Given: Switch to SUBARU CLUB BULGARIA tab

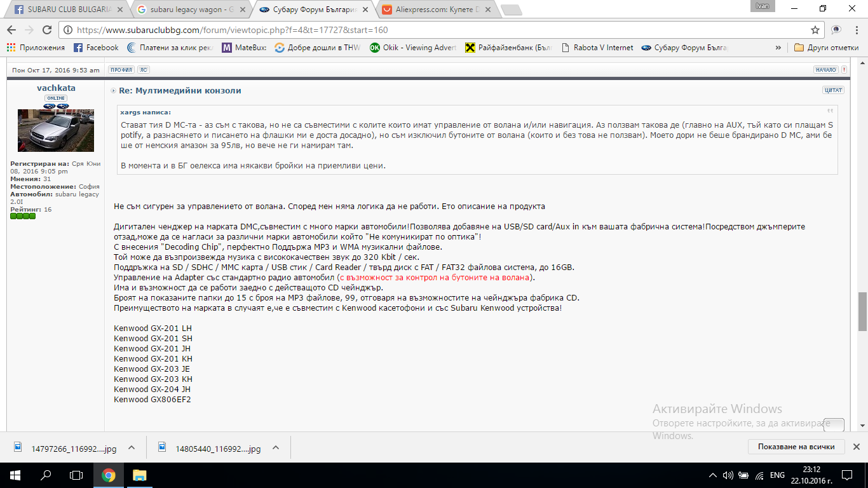Looking at the screenshot, I should pyautogui.click(x=67, y=10).
